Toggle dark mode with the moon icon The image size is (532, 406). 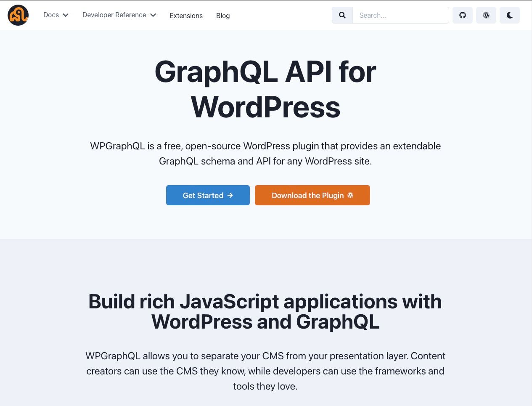[x=510, y=15]
